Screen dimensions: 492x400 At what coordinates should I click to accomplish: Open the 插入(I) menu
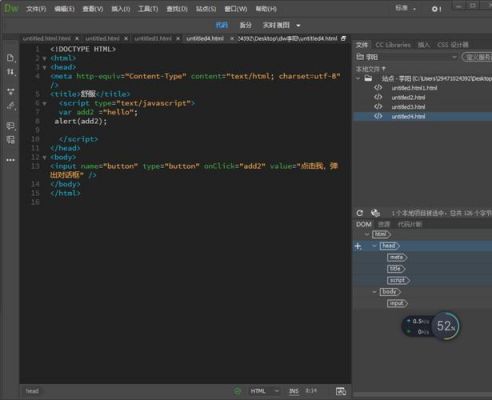[x=120, y=9]
